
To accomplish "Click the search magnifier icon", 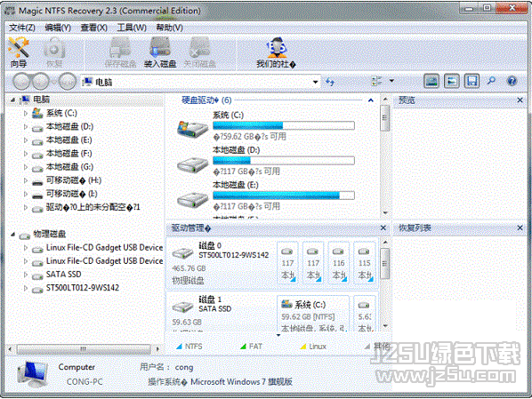I will tap(491, 81).
